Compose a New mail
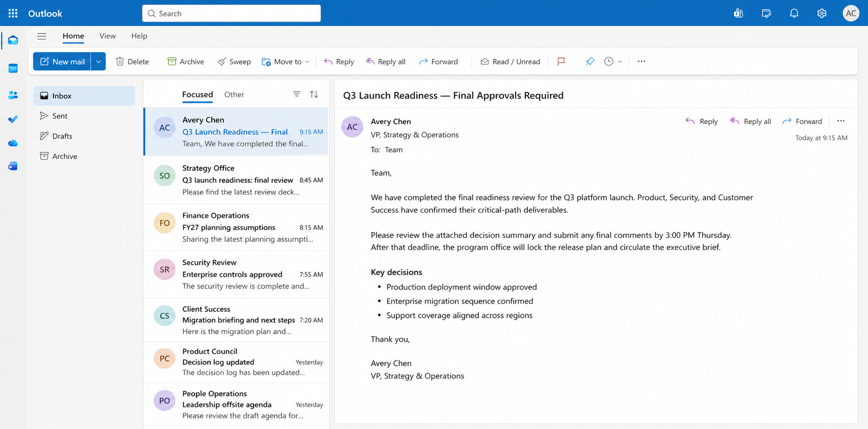868x429 pixels. coord(62,61)
